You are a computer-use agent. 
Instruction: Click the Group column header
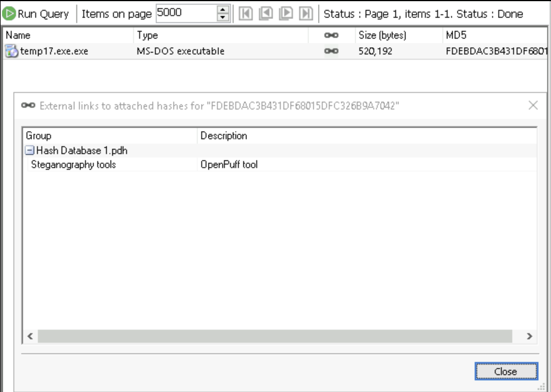110,136
